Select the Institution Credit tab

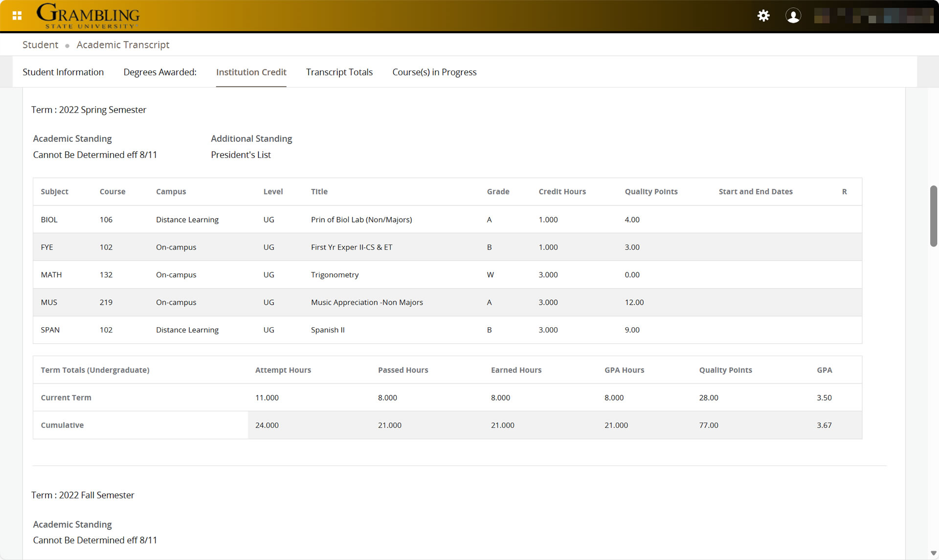pos(251,72)
